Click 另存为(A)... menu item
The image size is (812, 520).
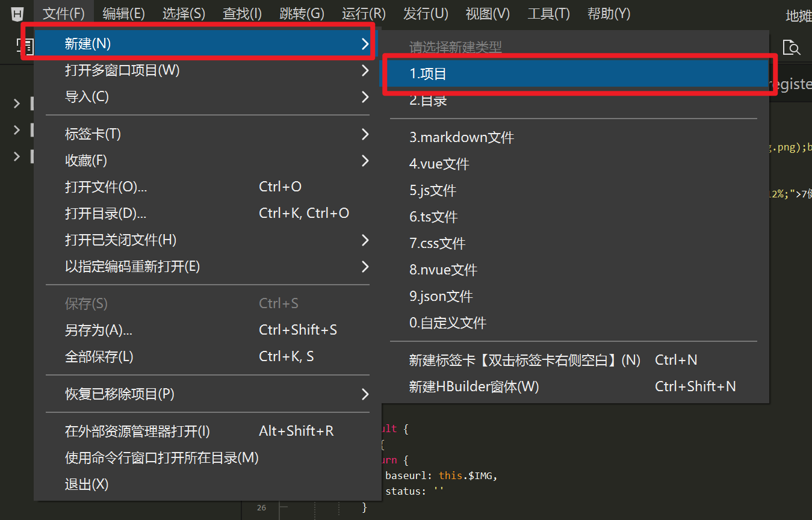coord(208,330)
